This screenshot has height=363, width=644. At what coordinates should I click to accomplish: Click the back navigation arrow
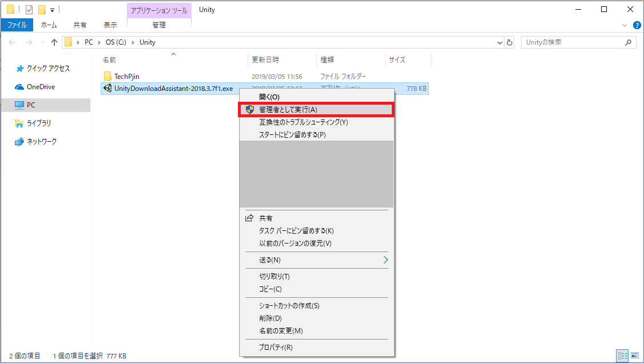(13, 42)
